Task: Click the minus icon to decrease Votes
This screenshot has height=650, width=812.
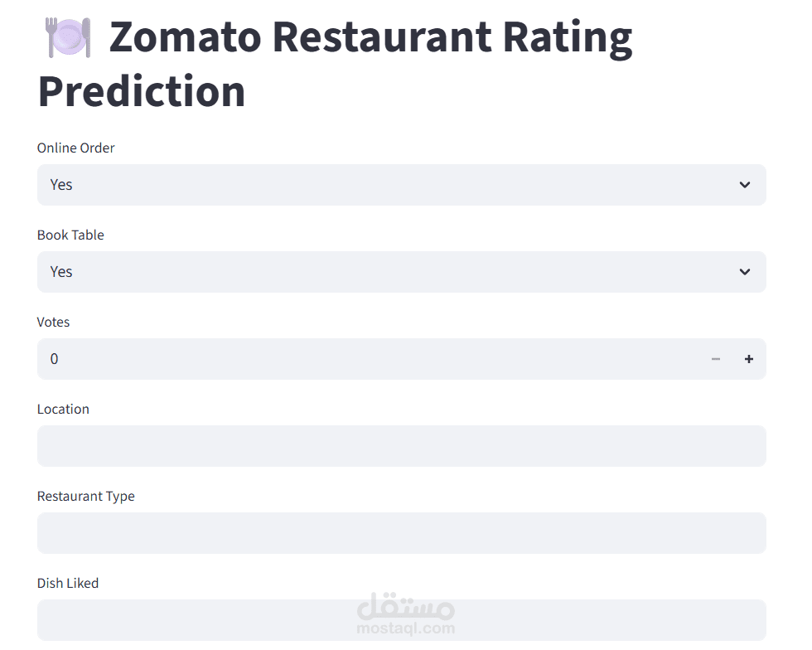Action: coord(715,359)
